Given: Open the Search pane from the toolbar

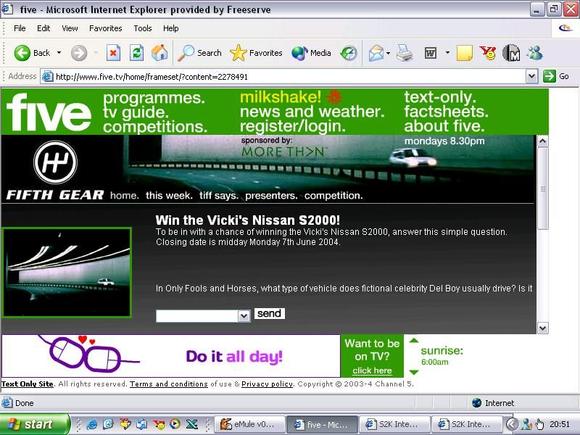Looking at the screenshot, I should [199, 53].
